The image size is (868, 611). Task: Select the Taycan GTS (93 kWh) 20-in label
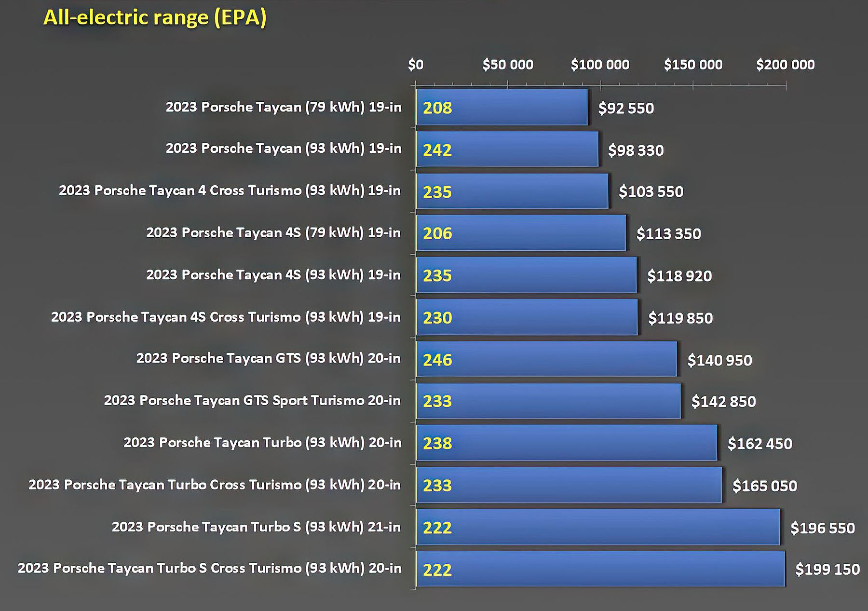click(x=268, y=359)
